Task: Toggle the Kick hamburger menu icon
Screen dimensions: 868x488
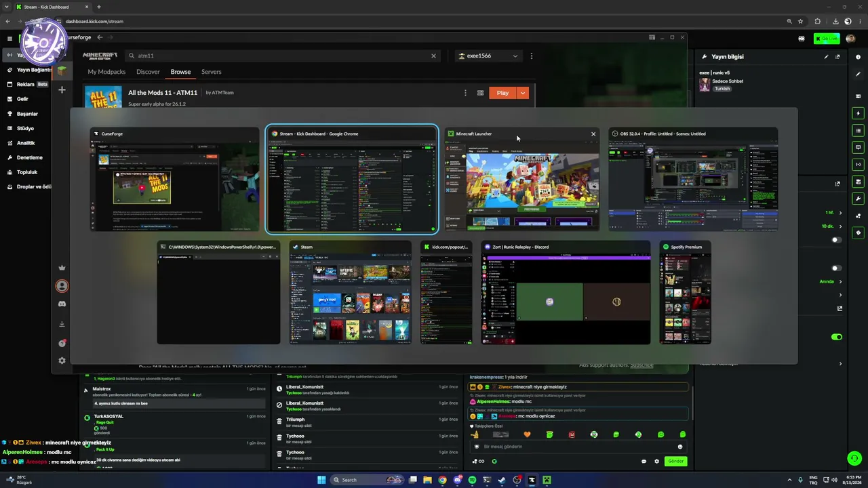Action: click(9, 39)
